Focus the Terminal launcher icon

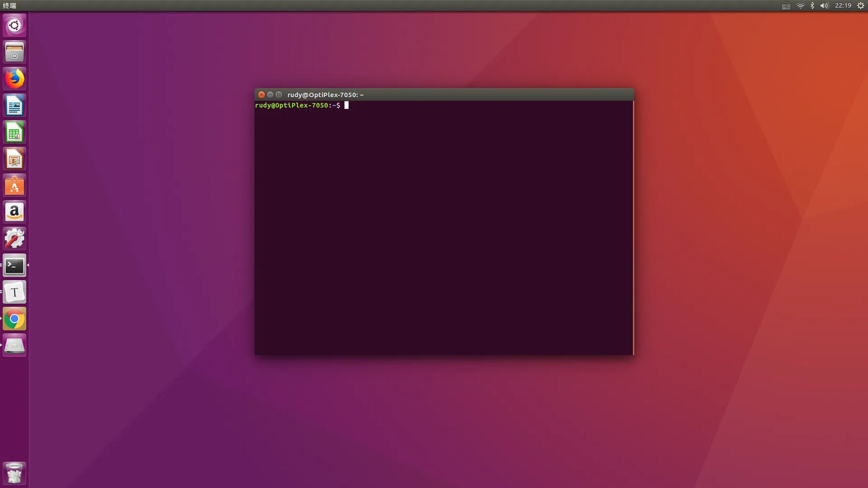14,265
